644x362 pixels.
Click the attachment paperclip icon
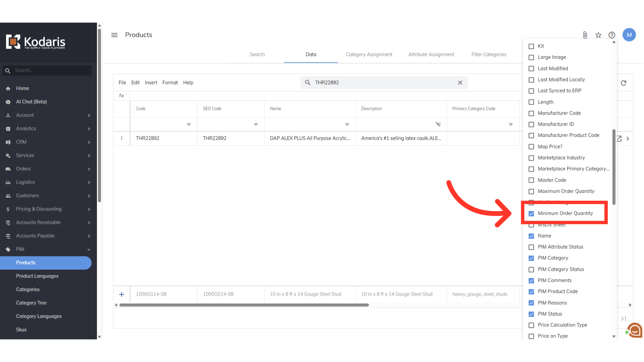[x=585, y=35]
